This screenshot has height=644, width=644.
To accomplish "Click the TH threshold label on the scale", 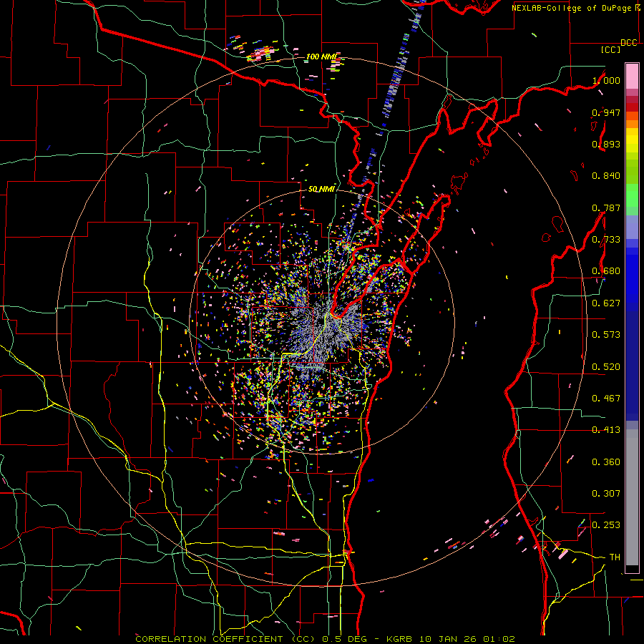I will point(615,557).
